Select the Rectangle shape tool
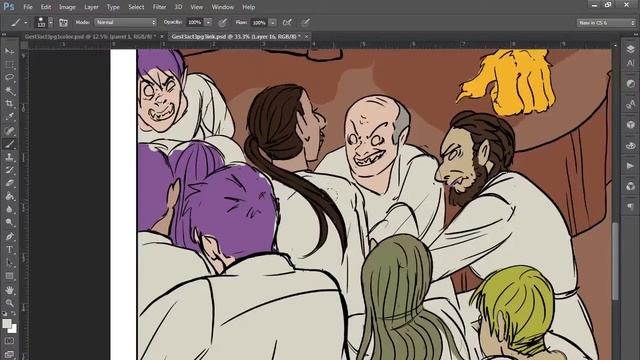The image size is (640, 360). point(9,276)
